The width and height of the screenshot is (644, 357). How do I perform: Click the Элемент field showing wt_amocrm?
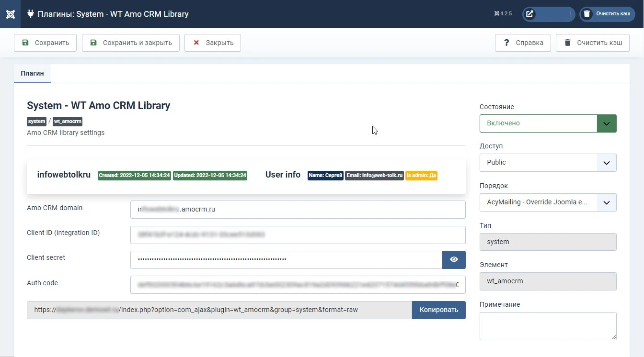pyautogui.click(x=548, y=281)
